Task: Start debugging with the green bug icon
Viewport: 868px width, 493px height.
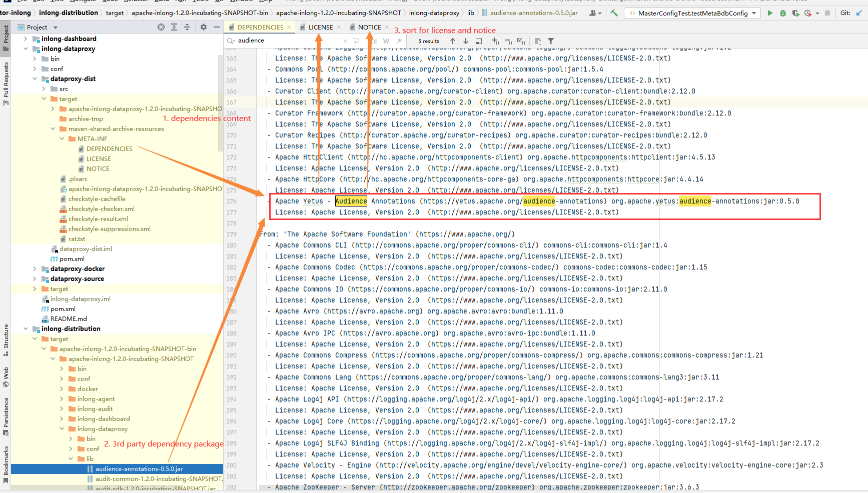Action: [782, 13]
